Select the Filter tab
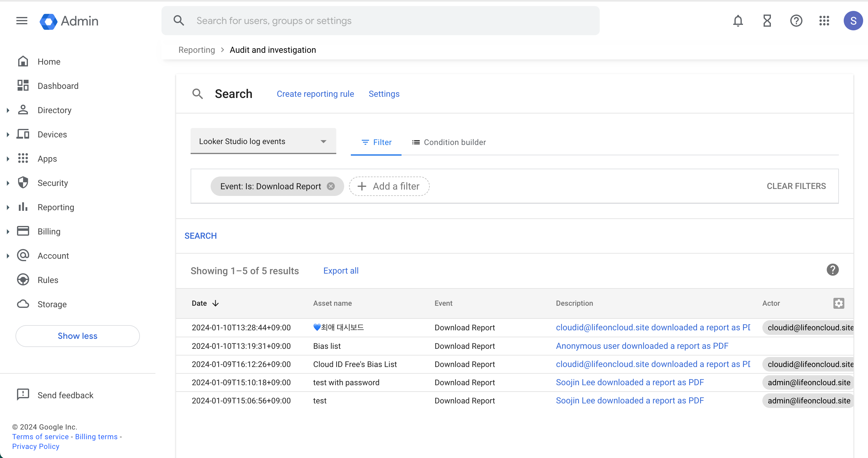This screenshot has height=458, width=868. (376, 142)
